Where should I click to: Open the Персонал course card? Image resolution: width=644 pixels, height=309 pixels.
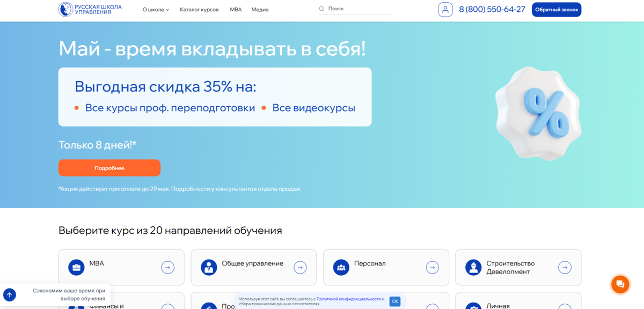click(x=386, y=267)
